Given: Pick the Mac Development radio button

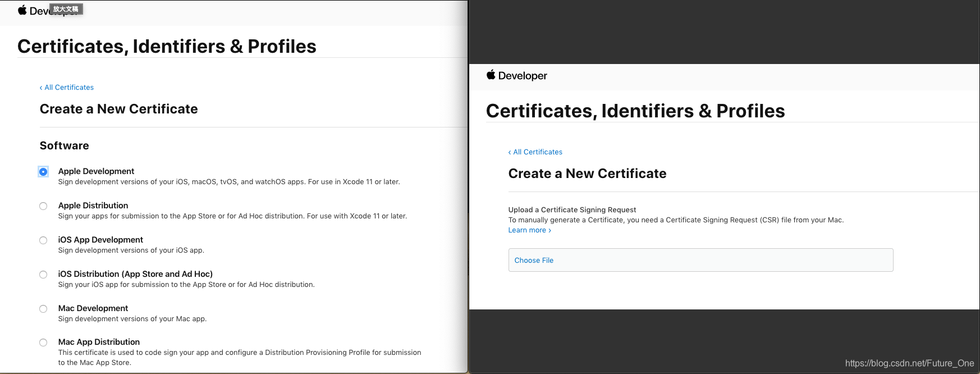Looking at the screenshot, I should (43, 309).
